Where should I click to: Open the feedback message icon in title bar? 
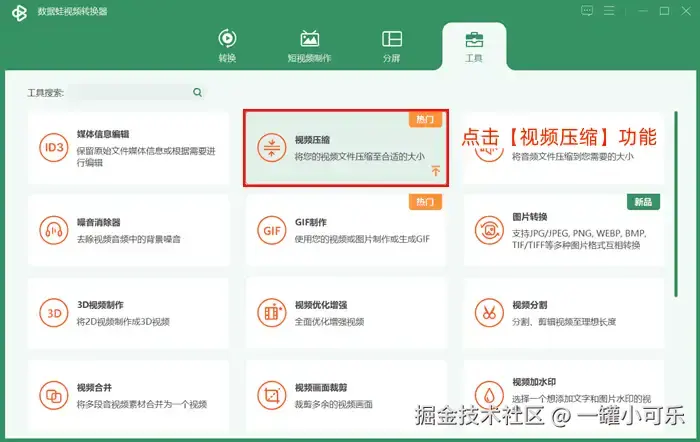click(x=587, y=11)
